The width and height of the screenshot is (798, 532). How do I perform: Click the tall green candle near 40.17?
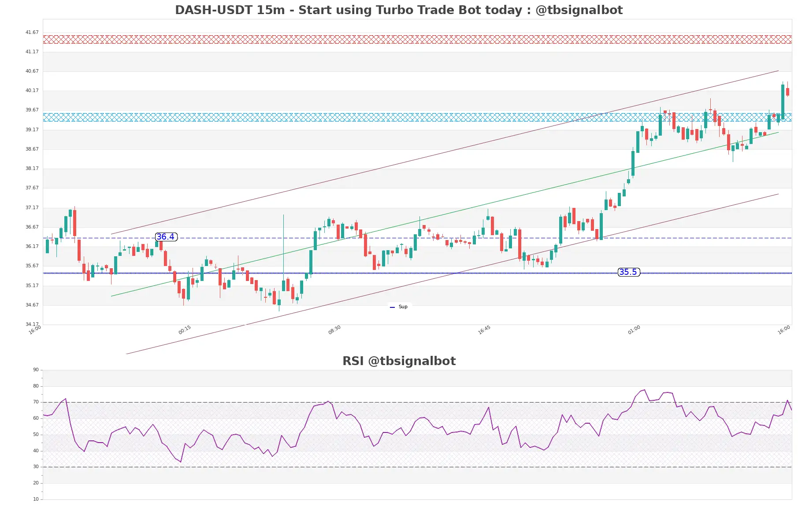(783, 101)
